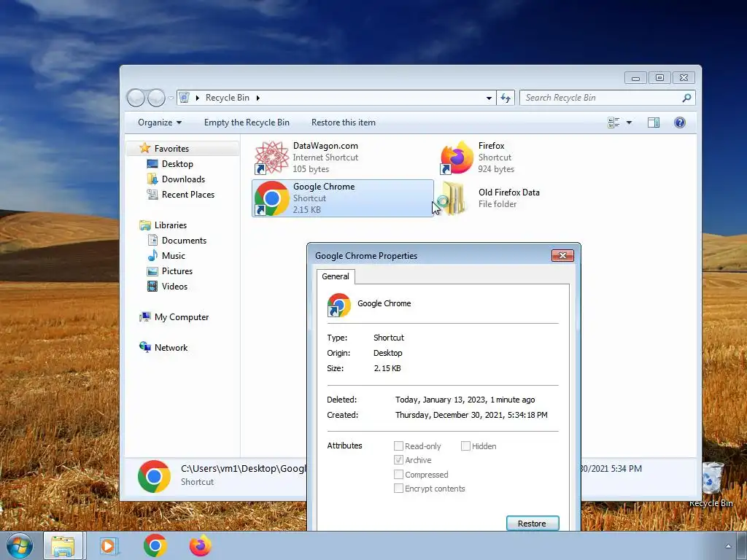Image resolution: width=747 pixels, height=560 pixels.
Task: Open Explorer help via question mark icon
Action: pyautogui.click(x=680, y=122)
